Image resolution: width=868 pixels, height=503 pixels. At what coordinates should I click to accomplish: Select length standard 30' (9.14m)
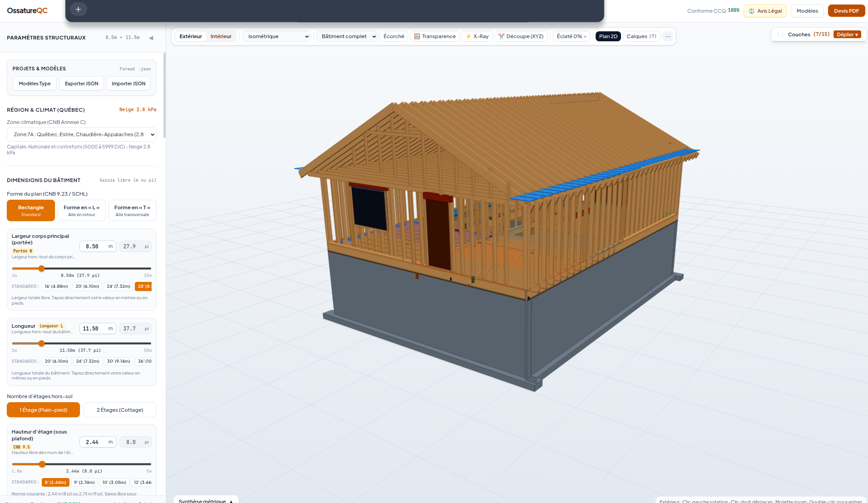coord(118,361)
